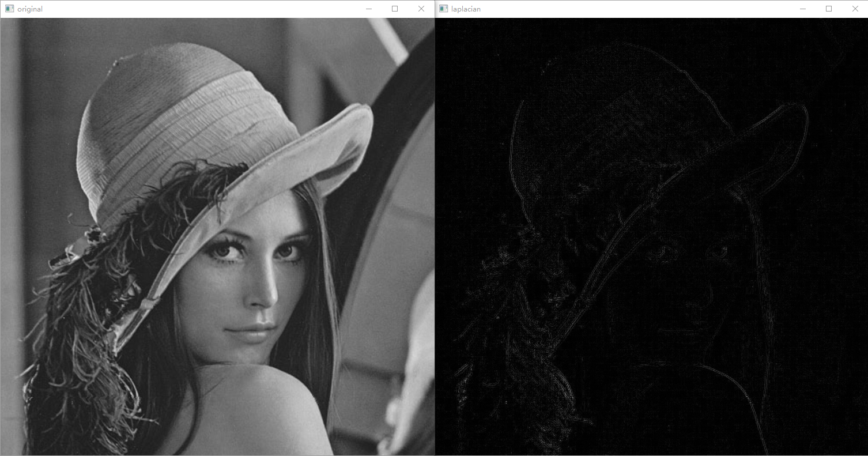Click the original window's app icon
The width and height of the screenshot is (868, 456).
[x=9, y=9]
